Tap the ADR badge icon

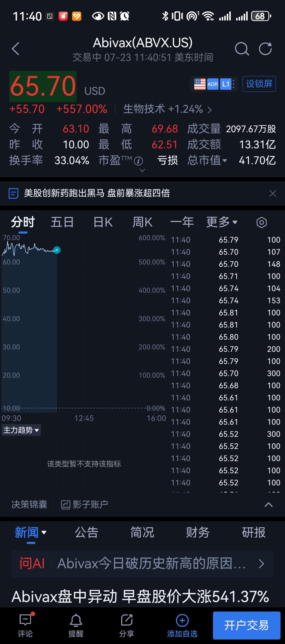(x=213, y=84)
